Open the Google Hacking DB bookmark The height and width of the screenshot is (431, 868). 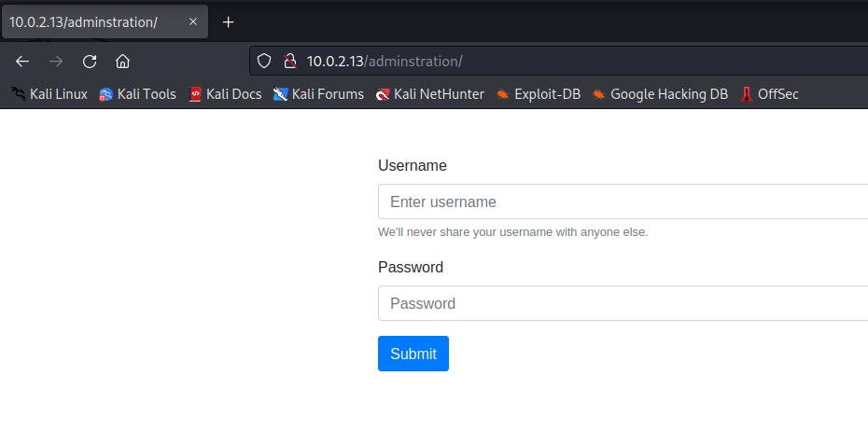(x=660, y=94)
